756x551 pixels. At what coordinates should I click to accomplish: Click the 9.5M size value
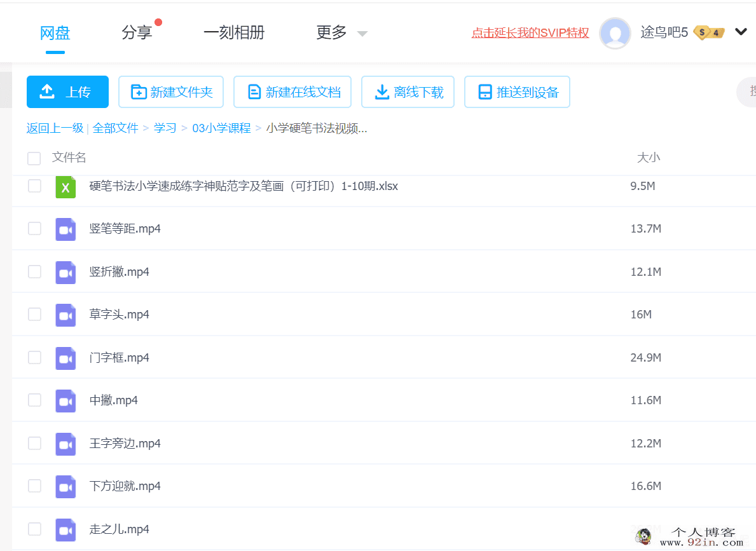(x=643, y=186)
